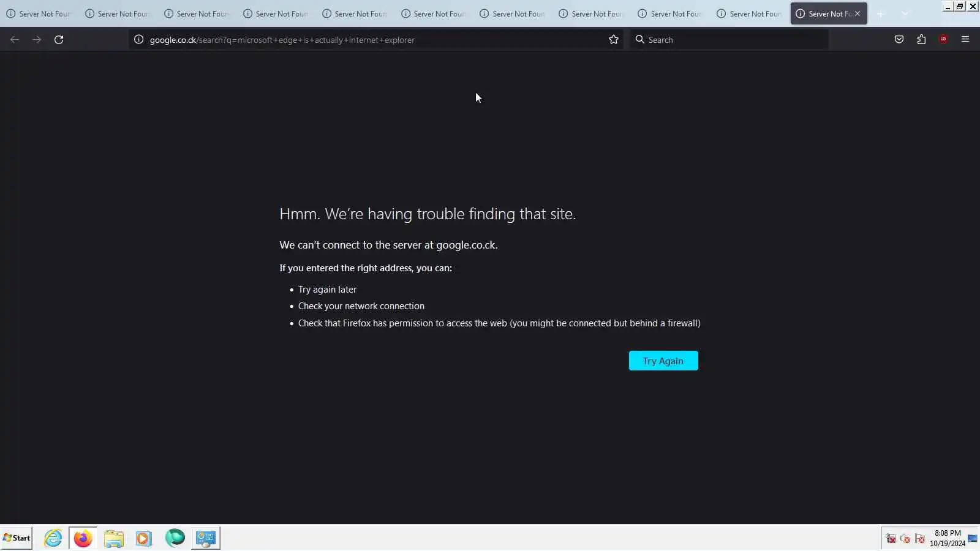The height and width of the screenshot is (551, 980).
Task: Click the Firefox firewall permission bullet text
Action: 499,323
